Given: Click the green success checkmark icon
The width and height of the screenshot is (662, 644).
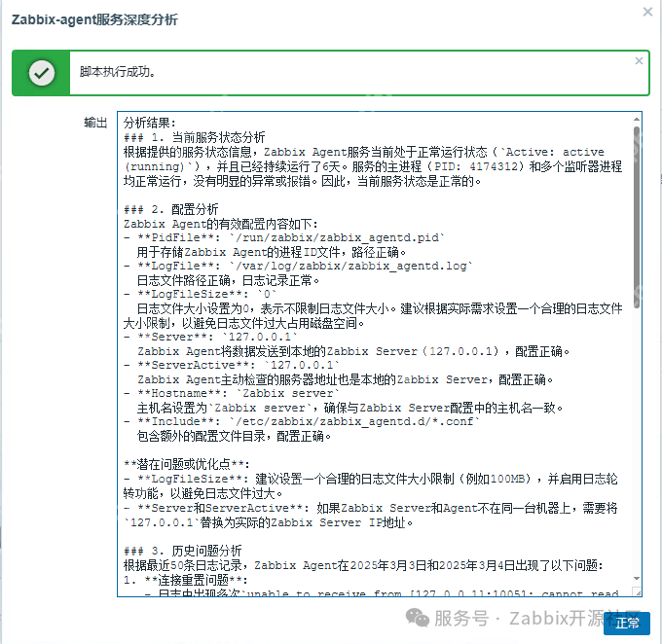Looking at the screenshot, I should [41, 73].
